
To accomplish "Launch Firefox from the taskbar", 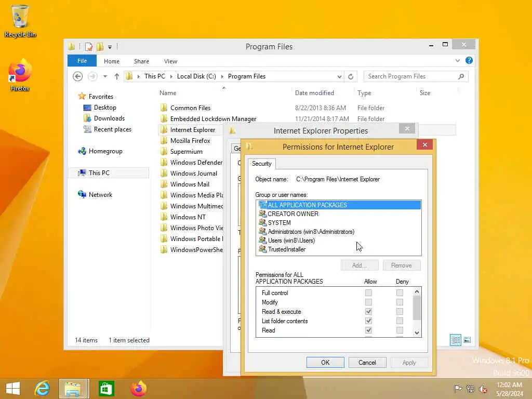I will [138, 389].
